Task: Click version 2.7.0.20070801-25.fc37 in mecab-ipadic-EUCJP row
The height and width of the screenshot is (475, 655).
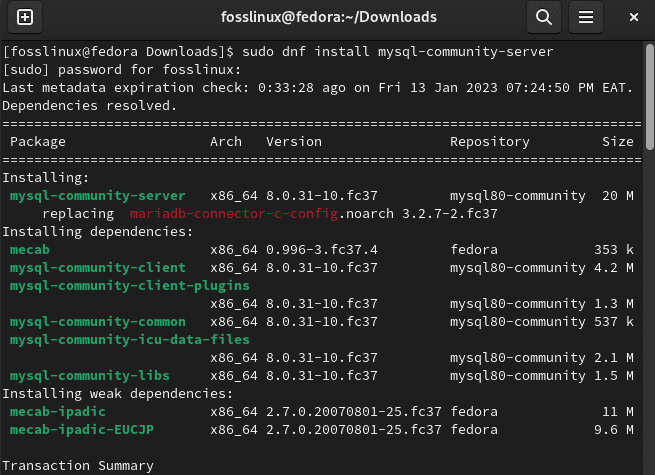Action: coord(354,430)
